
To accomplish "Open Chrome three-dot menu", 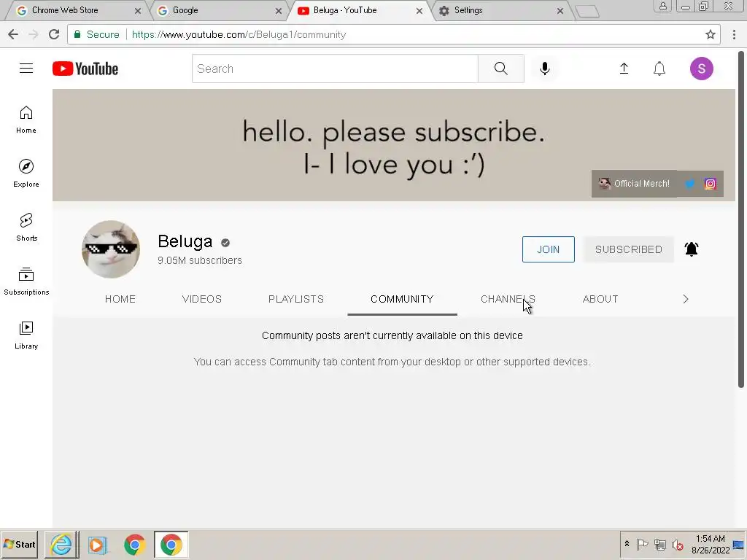I will tap(734, 34).
